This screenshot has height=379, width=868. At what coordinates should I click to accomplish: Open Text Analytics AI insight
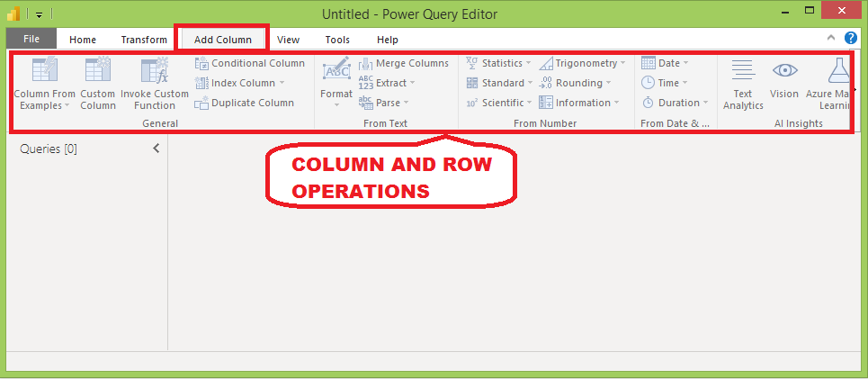coord(744,84)
